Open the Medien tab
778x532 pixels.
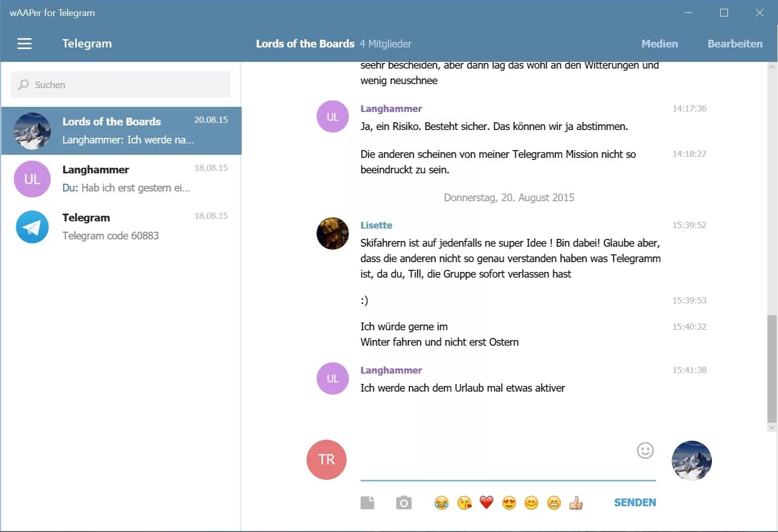click(659, 44)
